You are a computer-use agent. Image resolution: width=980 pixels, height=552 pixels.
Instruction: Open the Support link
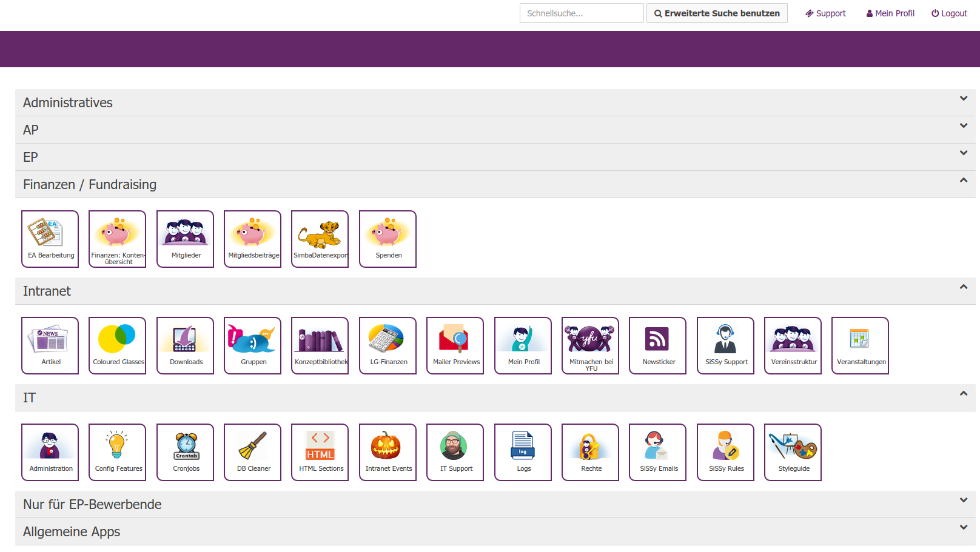pos(825,13)
